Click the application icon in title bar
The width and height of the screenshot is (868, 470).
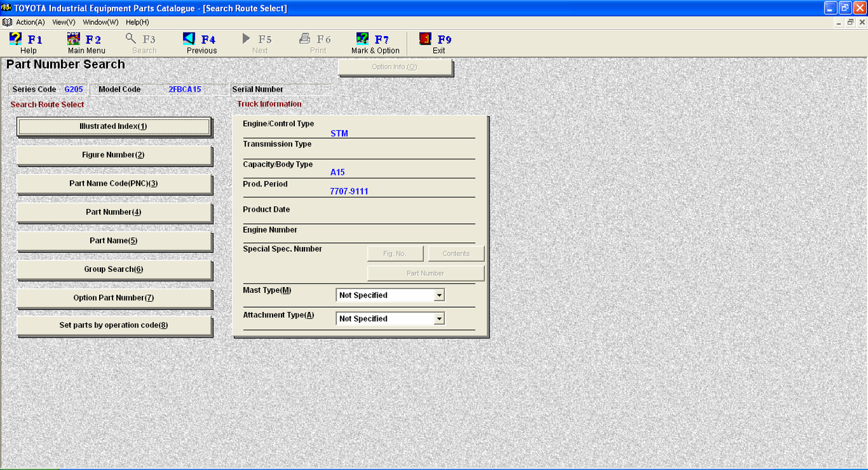click(7, 7)
